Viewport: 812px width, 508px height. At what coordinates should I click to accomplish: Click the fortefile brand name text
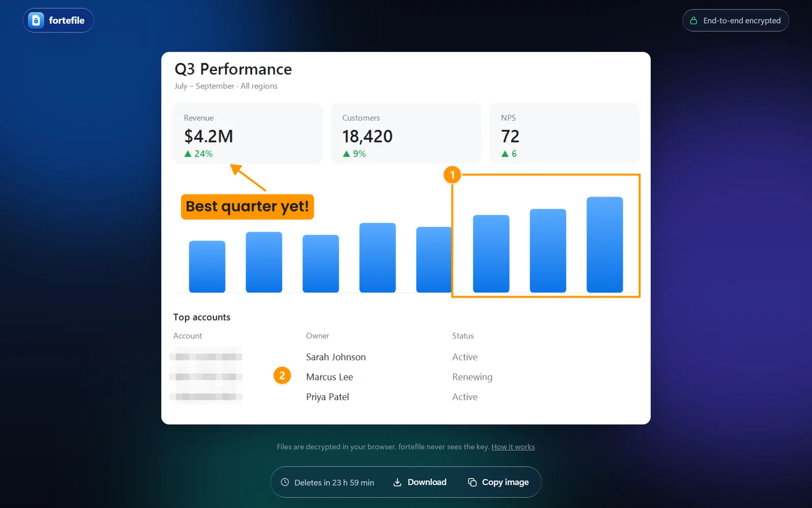point(66,20)
